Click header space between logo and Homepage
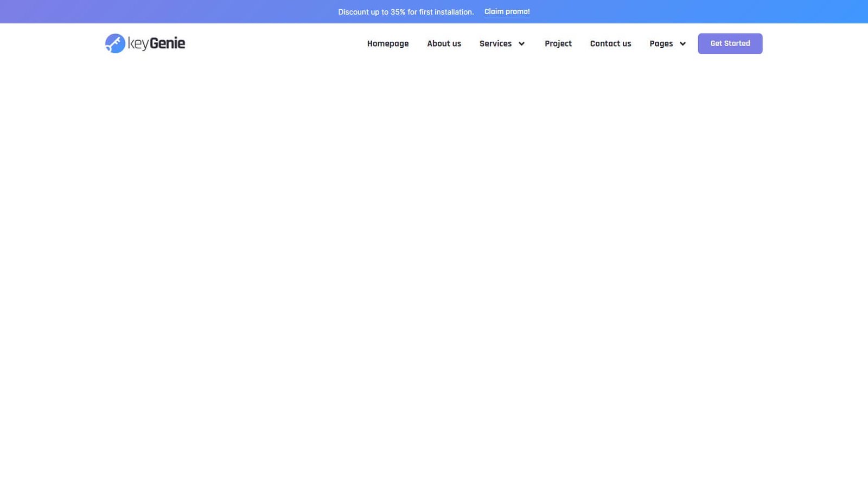This screenshot has width=868, height=498. pos(271,43)
